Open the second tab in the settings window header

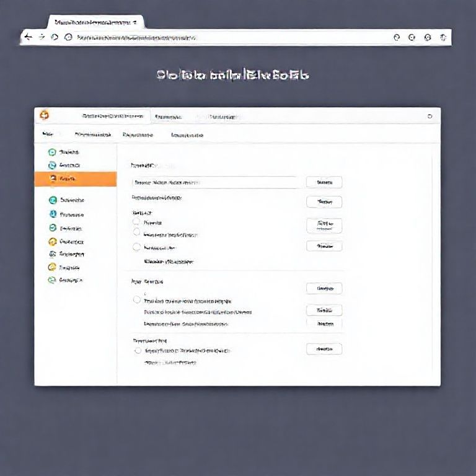click(x=168, y=117)
